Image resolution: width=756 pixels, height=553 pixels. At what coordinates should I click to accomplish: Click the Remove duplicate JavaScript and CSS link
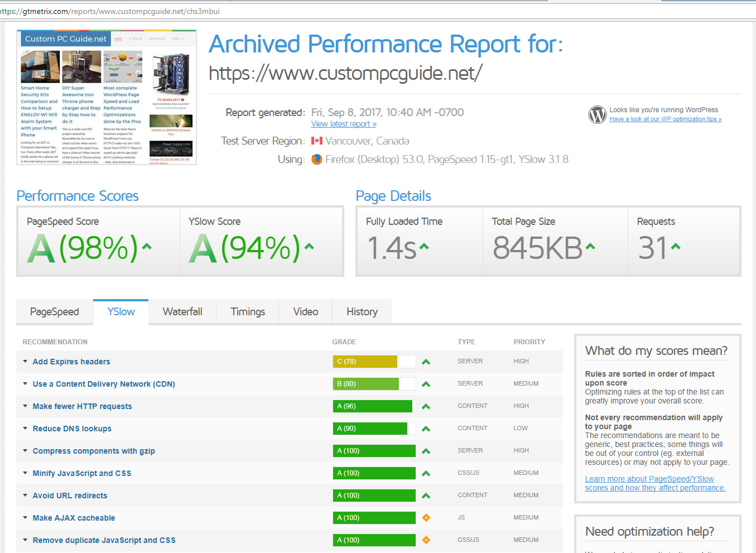click(104, 540)
